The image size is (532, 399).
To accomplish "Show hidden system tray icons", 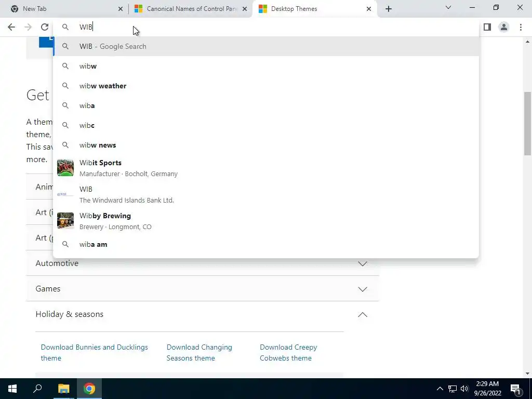I will click(440, 389).
